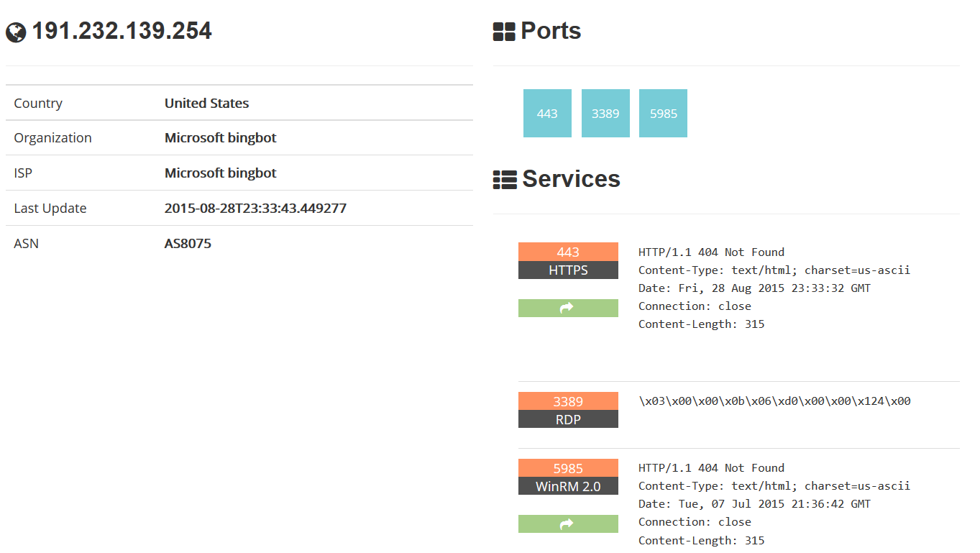The height and width of the screenshot is (553, 980).
Task: Select the 5985 port tile
Action: (663, 114)
